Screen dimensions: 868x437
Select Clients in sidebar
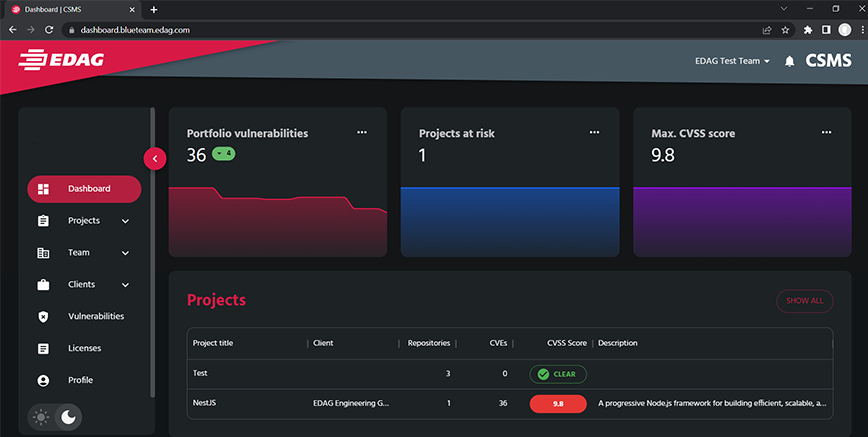(84, 285)
